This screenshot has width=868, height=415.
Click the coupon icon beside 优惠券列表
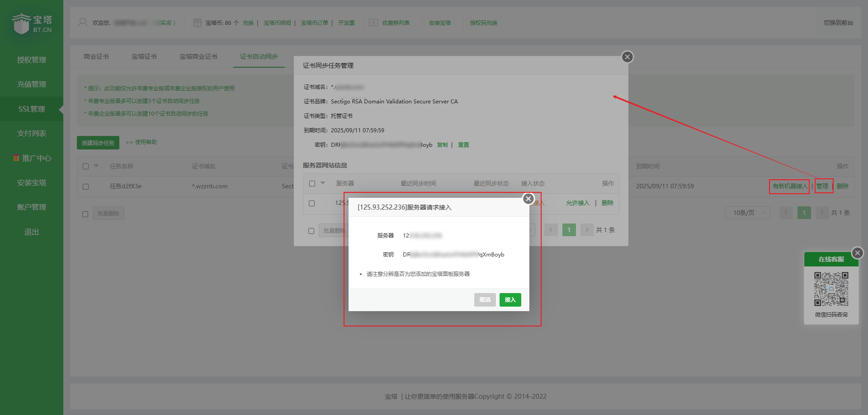(x=373, y=23)
